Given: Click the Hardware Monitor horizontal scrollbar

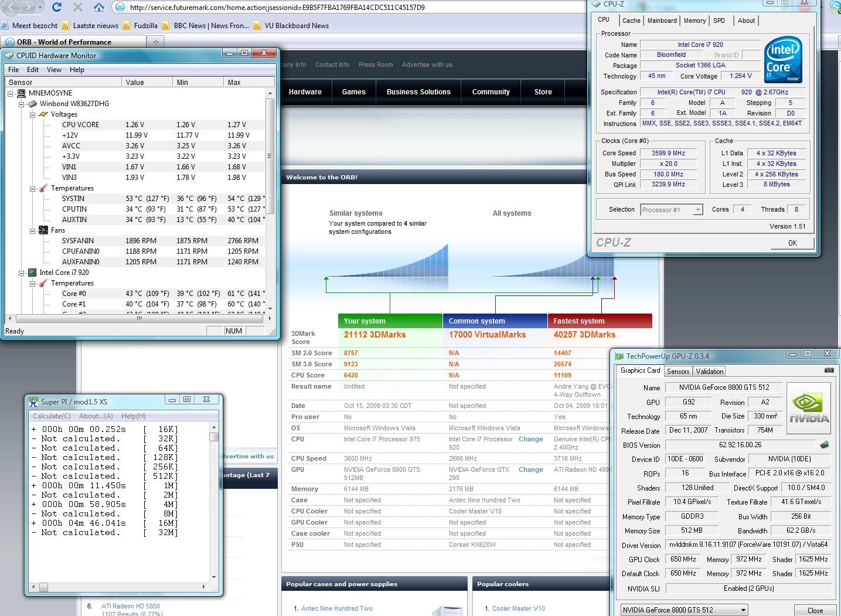Looking at the screenshot, I should tap(139, 319).
